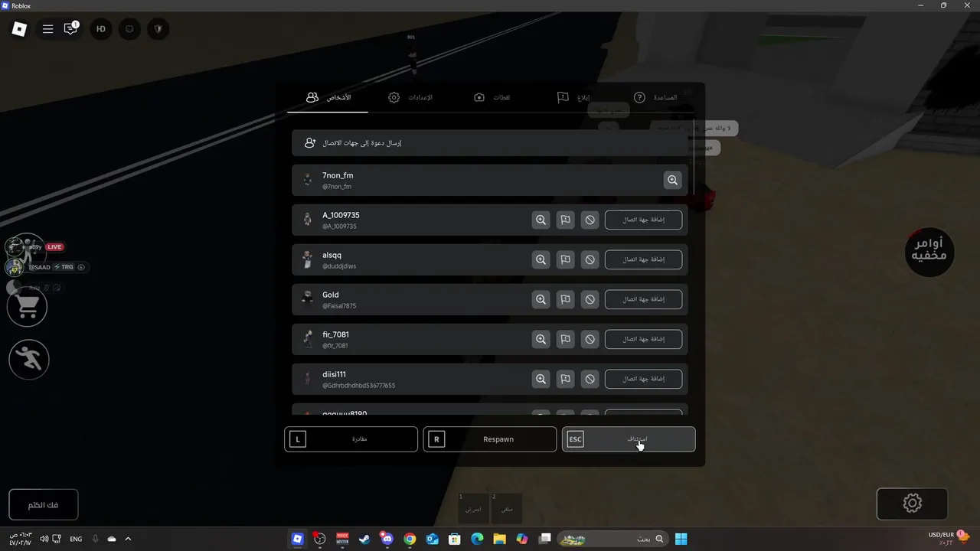
Task: Inspect Gold using the magnifier icon
Action: pos(541,299)
